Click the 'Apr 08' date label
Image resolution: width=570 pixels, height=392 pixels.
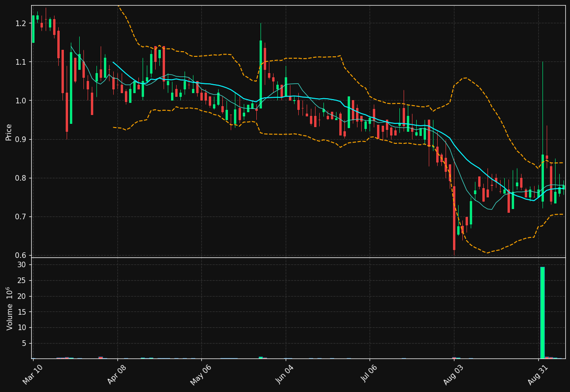(117, 374)
